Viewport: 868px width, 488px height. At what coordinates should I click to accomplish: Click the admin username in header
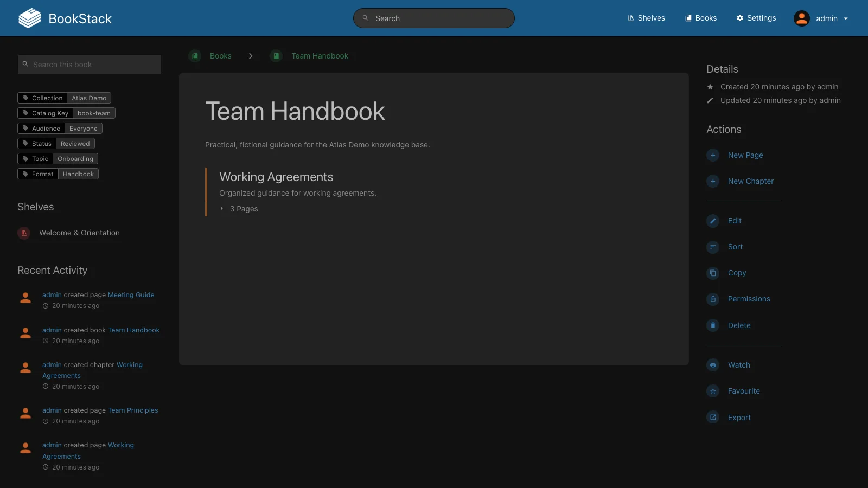827,18
